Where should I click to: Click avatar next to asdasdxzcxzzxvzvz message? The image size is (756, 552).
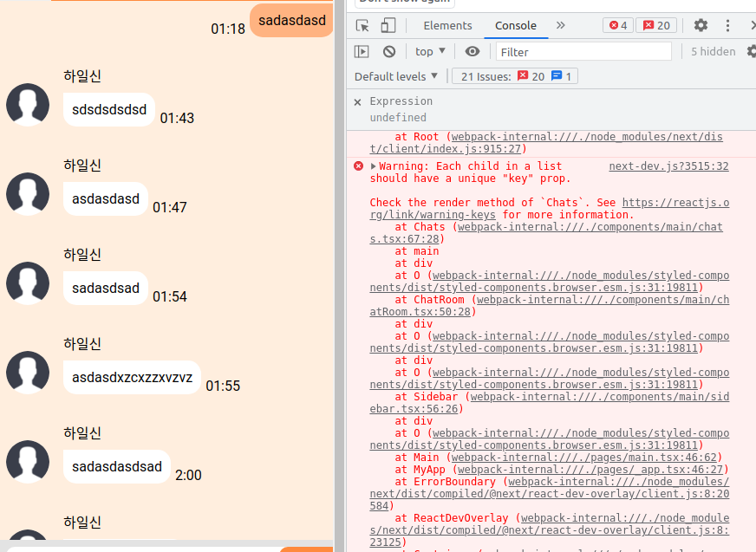click(28, 372)
